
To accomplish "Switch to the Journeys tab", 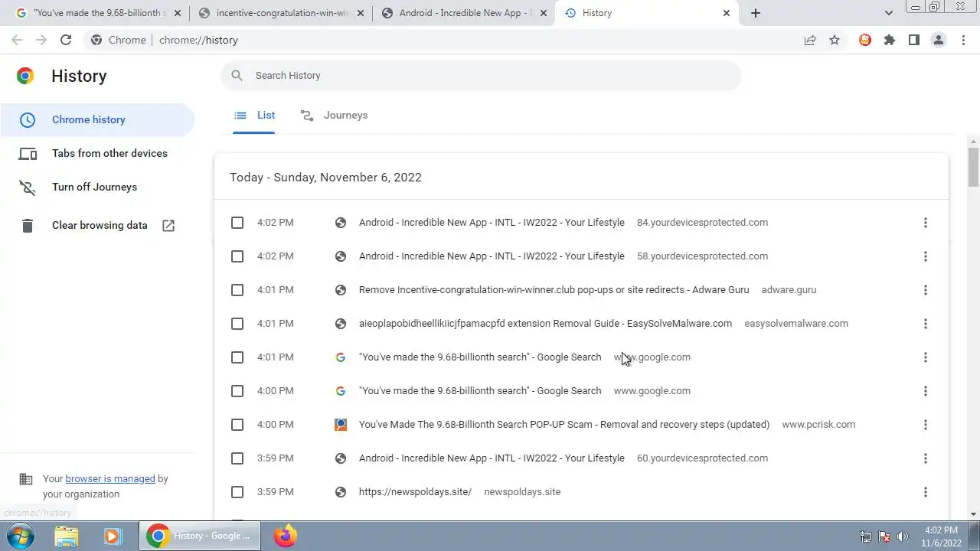I will point(334,115).
